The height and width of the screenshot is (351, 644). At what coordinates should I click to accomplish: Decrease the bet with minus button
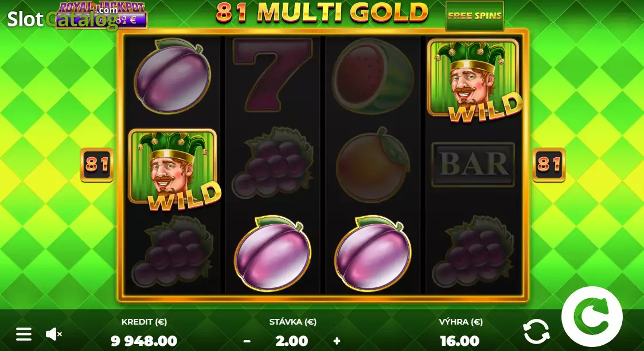[x=247, y=341]
